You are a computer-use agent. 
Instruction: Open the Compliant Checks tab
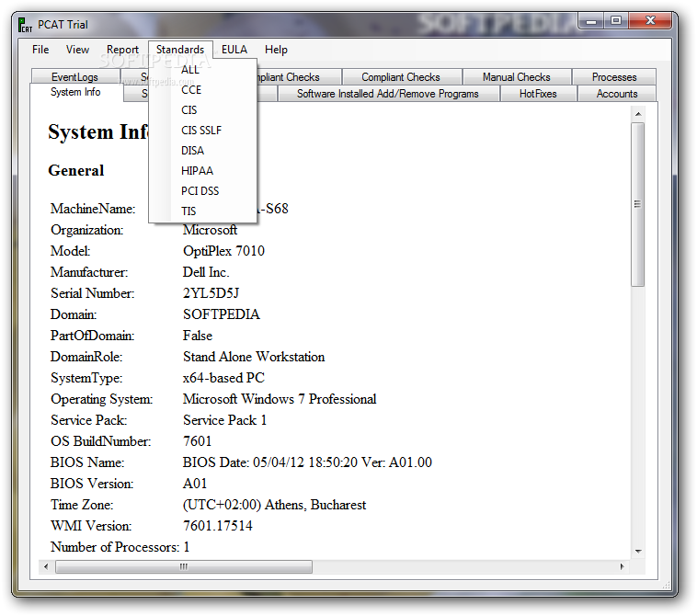[401, 77]
